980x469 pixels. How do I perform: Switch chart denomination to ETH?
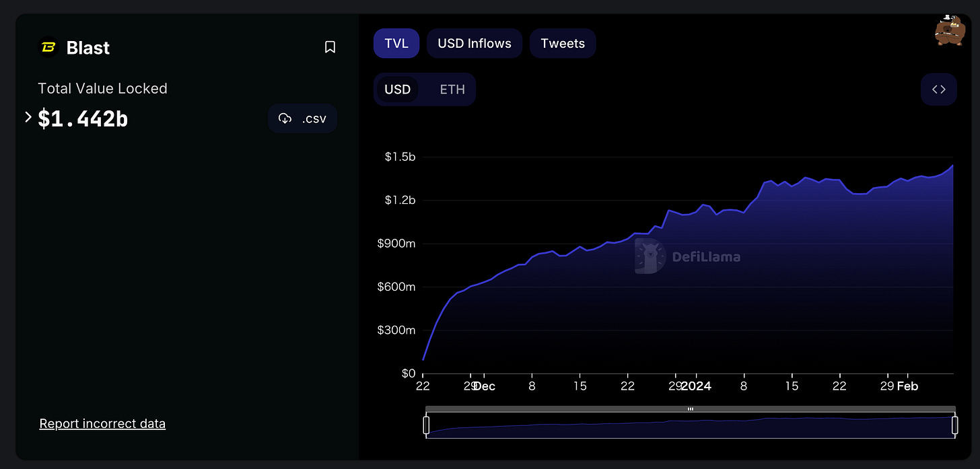tap(452, 89)
